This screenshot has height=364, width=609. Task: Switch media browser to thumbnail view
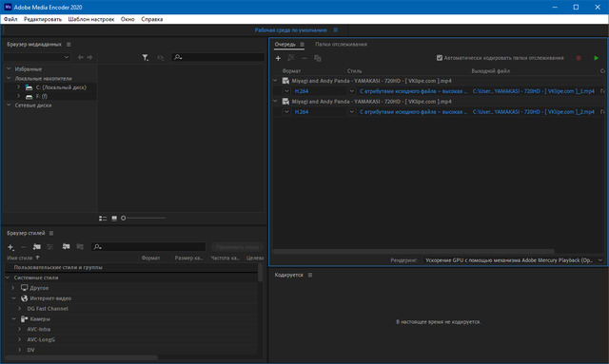[x=114, y=219]
